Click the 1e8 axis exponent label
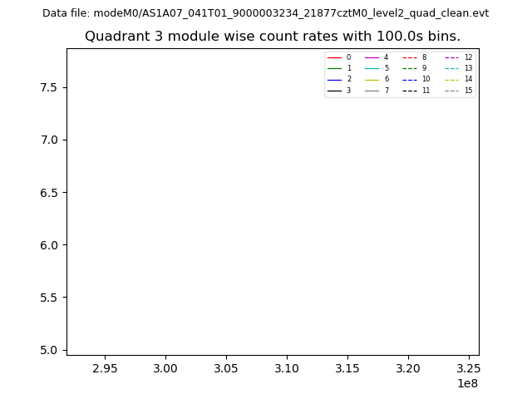Viewport: 532px width, 399px height. [466, 383]
